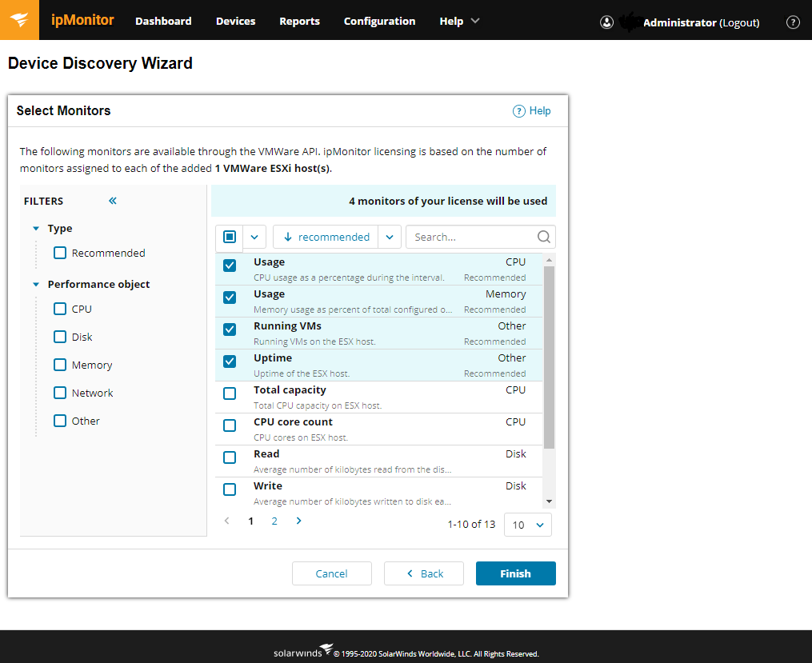Image resolution: width=812 pixels, height=663 pixels.
Task: Click the Cancel button
Action: [x=331, y=573]
